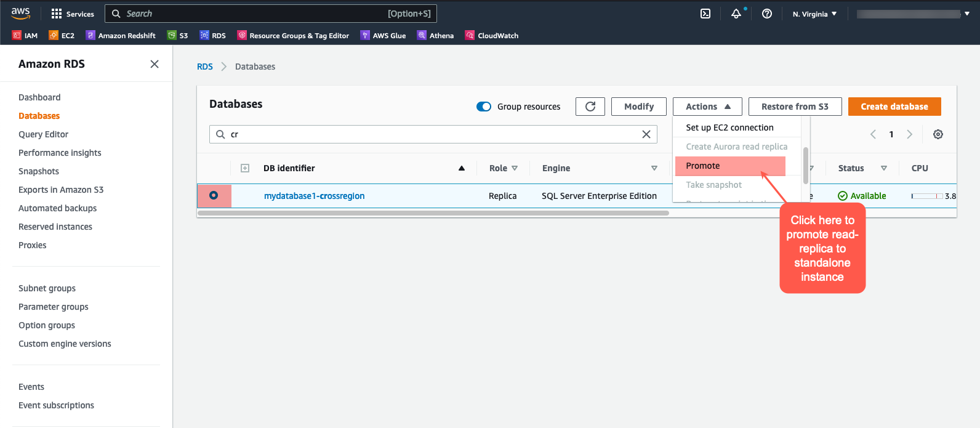
Task: Choose Create Aurora read replica
Action: [737, 147]
